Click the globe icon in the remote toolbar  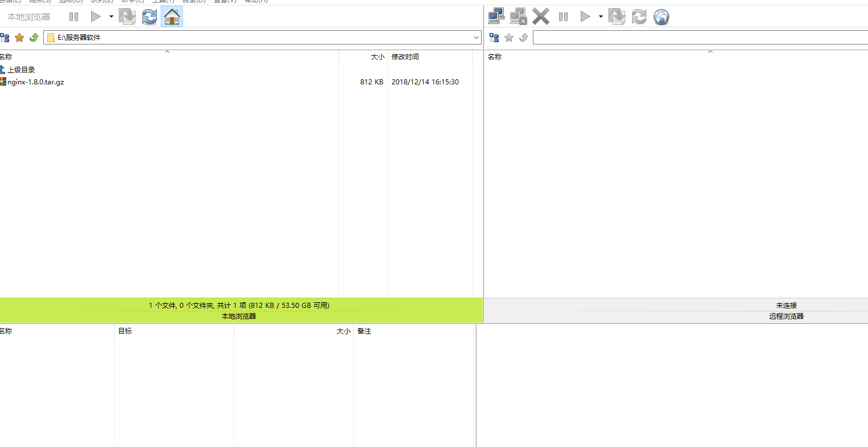661,17
